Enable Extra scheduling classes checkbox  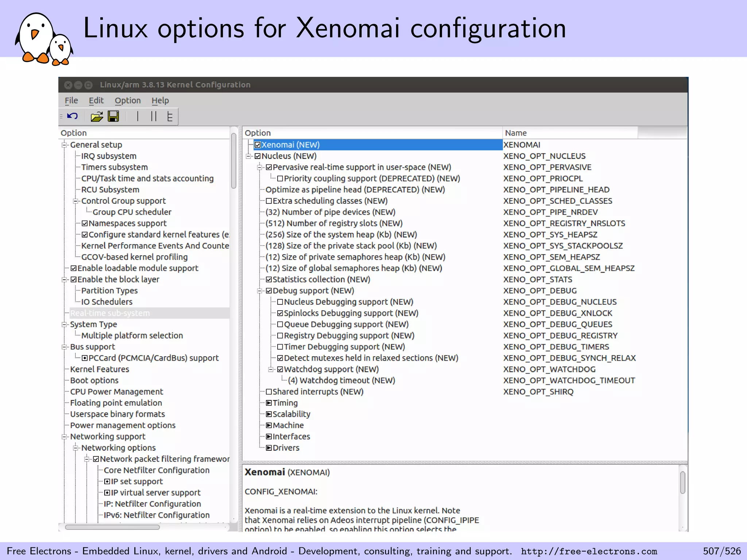pos(269,201)
